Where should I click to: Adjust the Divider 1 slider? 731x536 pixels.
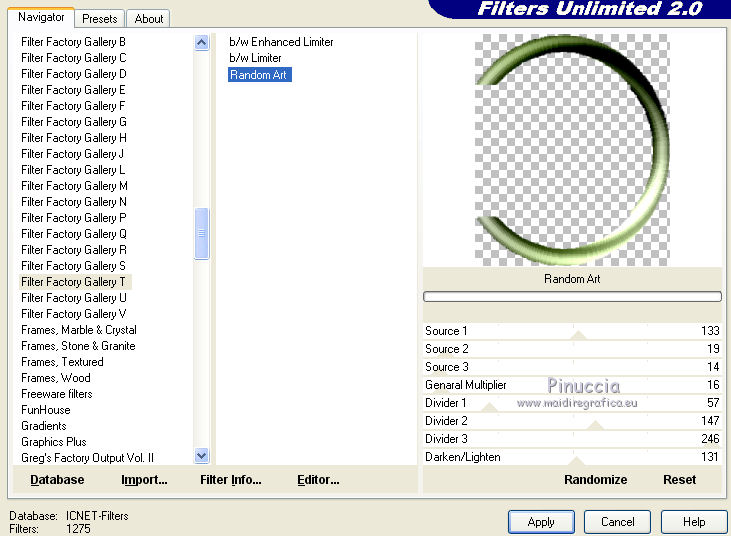click(572, 403)
